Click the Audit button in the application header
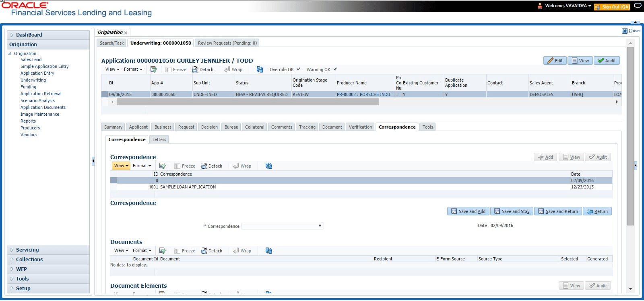The width and height of the screenshot is (644, 301). point(607,61)
